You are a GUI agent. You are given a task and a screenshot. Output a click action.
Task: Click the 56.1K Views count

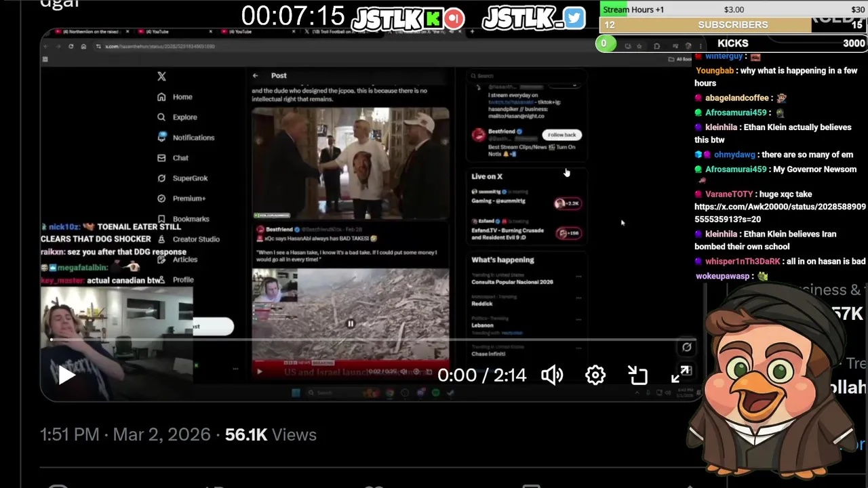[271, 435]
